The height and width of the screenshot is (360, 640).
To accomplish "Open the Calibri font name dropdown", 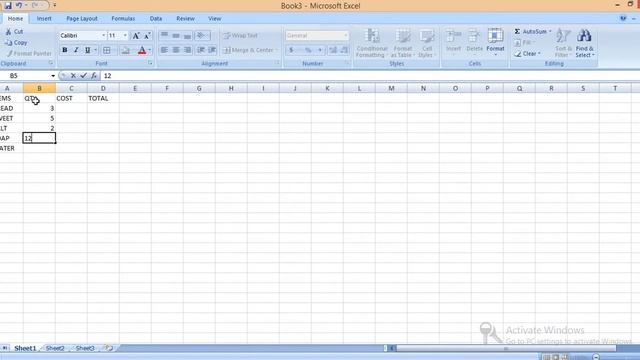I will [104, 36].
